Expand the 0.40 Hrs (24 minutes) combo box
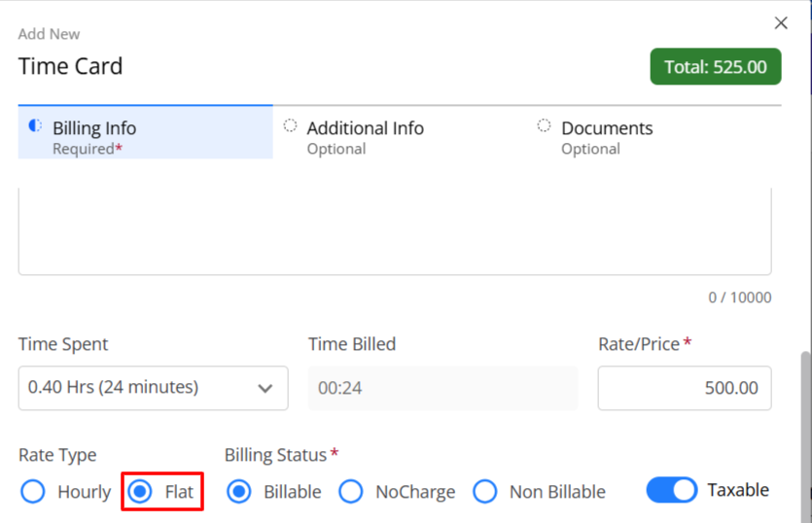The image size is (812, 523). point(154,388)
